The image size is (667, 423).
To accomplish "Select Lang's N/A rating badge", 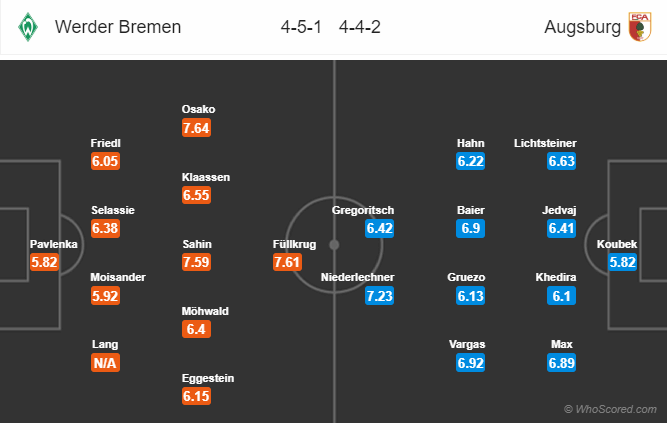I will [x=105, y=363].
